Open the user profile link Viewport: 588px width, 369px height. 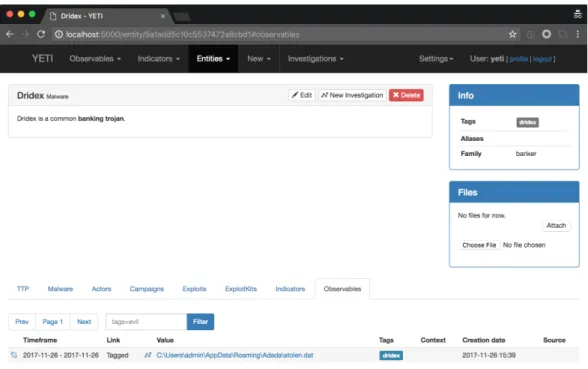pyautogui.click(x=519, y=59)
